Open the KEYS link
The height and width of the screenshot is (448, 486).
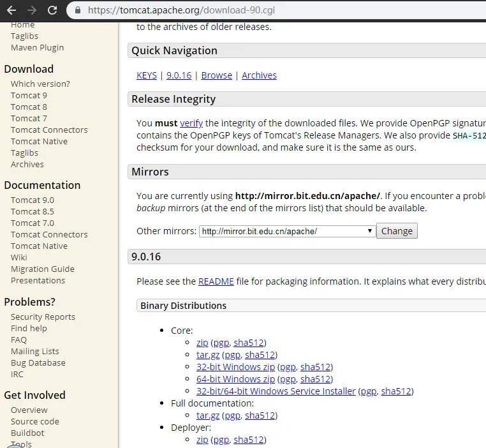(x=147, y=75)
